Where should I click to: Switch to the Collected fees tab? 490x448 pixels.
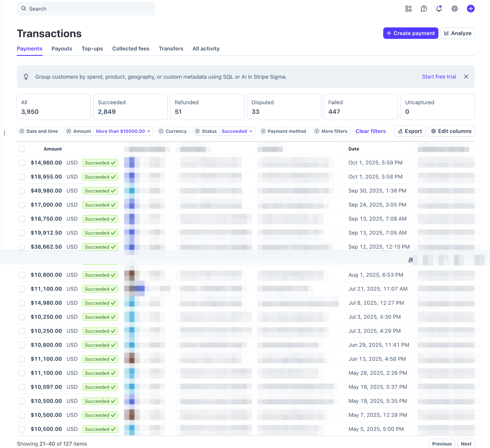pyautogui.click(x=131, y=49)
